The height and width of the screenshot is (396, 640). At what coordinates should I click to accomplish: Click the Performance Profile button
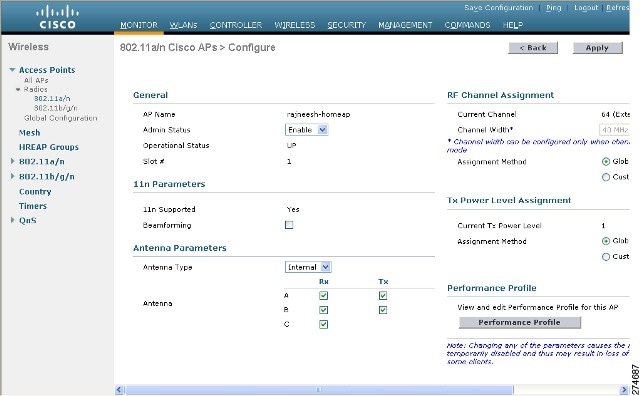coord(520,323)
